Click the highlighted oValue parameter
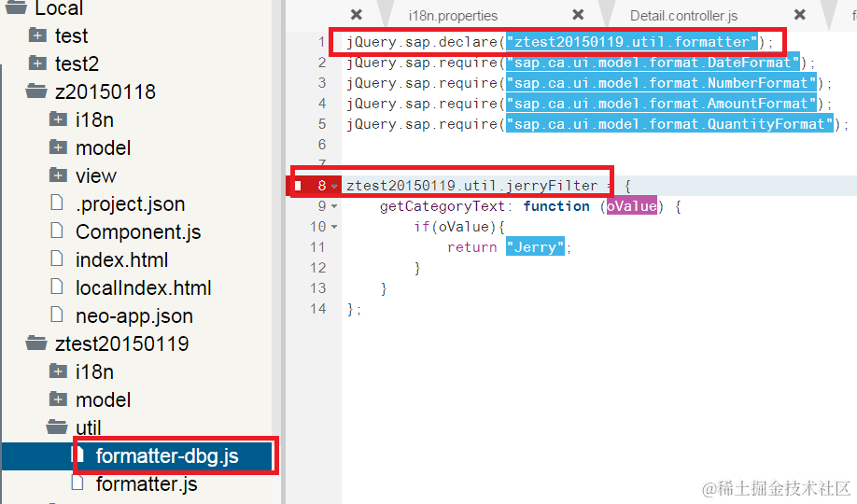This screenshot has height=504, width=857. tap(632, 206)
